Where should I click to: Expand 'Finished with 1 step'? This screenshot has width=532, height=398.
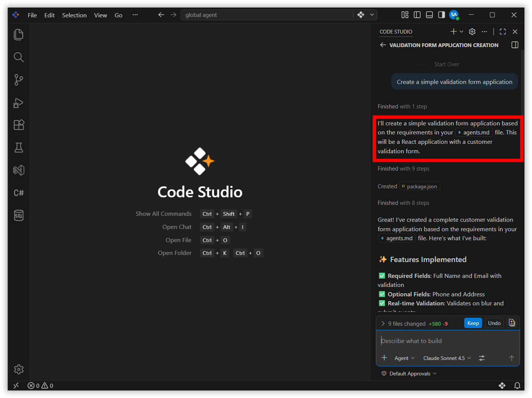pos(402,107)
